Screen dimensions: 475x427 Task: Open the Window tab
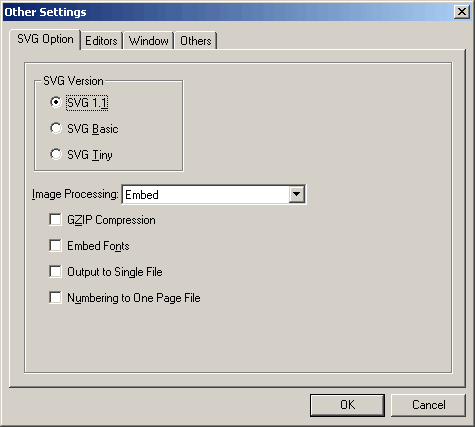(148, 41)
